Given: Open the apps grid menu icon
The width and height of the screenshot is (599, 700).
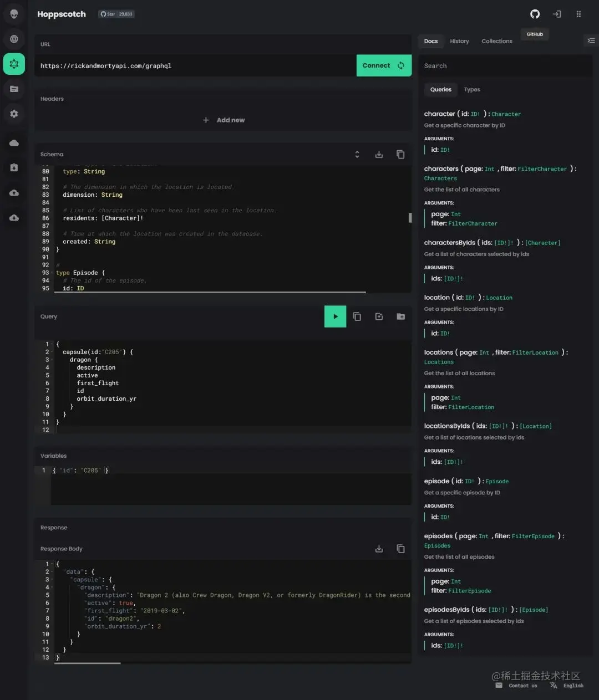Looking at the screenshot, I should [x=578, y=14].
